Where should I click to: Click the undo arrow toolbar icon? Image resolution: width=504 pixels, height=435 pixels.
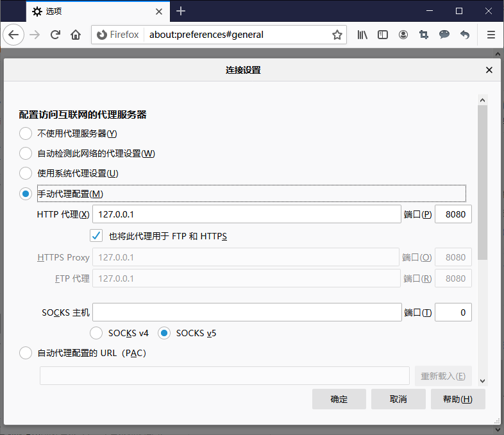click(465, 35)
